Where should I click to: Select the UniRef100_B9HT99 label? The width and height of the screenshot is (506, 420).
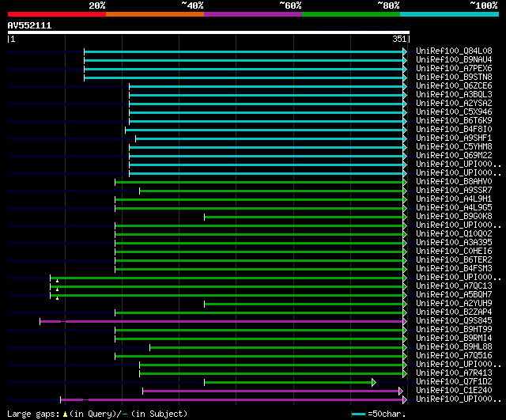pyautogui.click(x=454, y=330)
